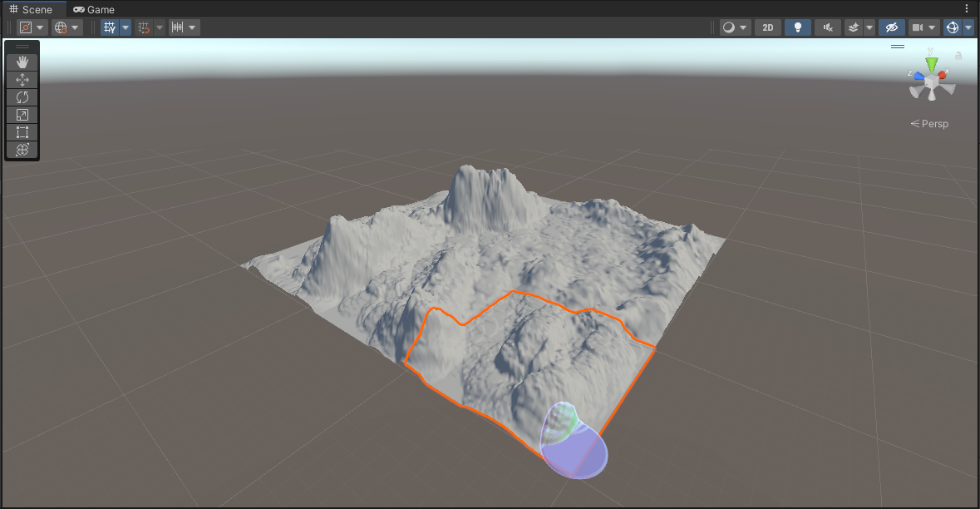This screenshot has height=509, width=980.
Task: Click the scene gizmo lock icon
Action: click(958, 56)
